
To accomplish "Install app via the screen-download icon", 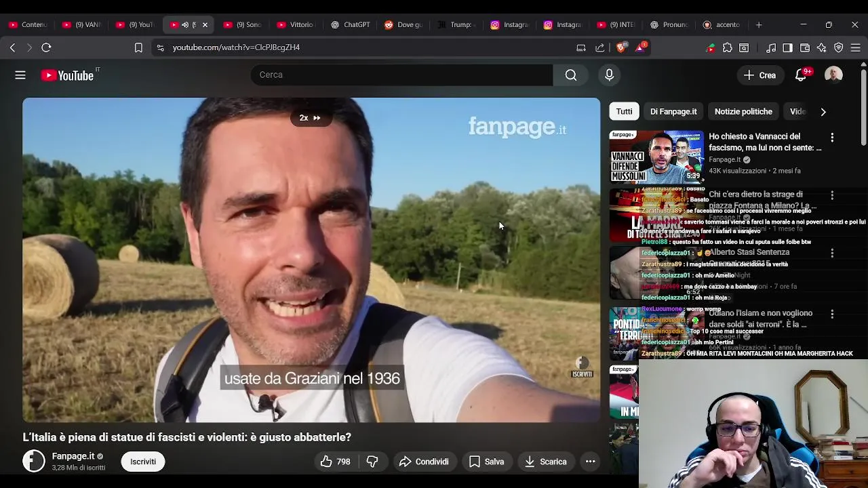I will [x=581, y=47].
